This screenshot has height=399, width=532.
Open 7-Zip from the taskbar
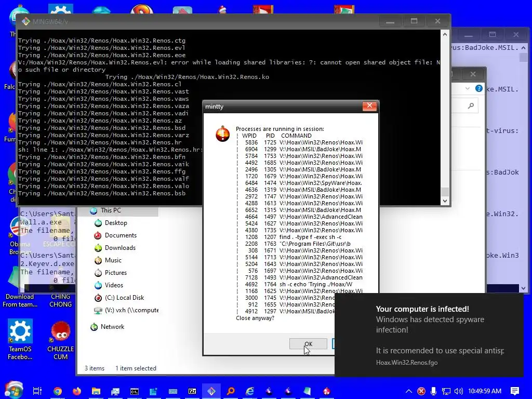[192, 391]
